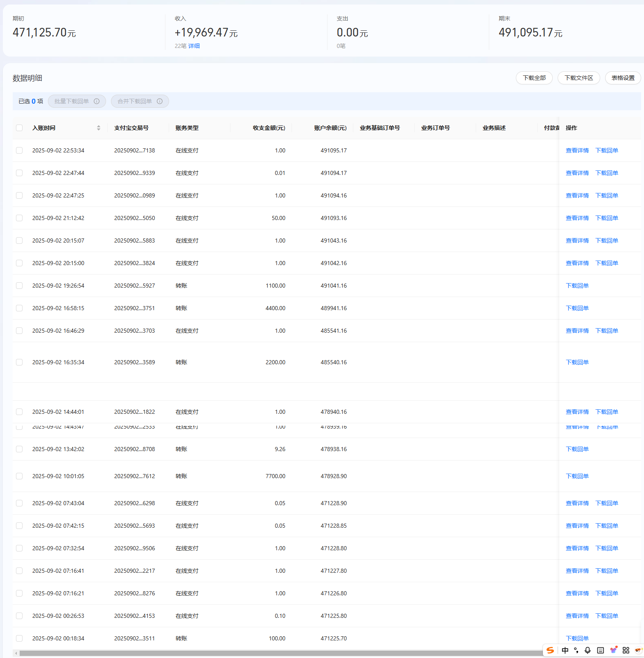The width and height of the screenshot is (644, 658).
Task: Open the skin shirt icon in IME bar
Action: click(x=613, y=650)
